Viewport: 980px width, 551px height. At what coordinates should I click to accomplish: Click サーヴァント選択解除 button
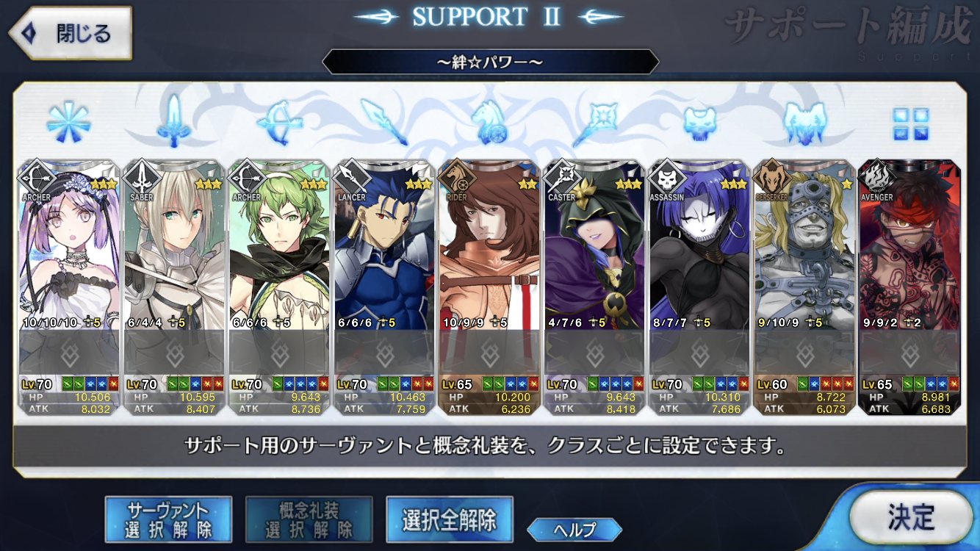tap(168, 519)
